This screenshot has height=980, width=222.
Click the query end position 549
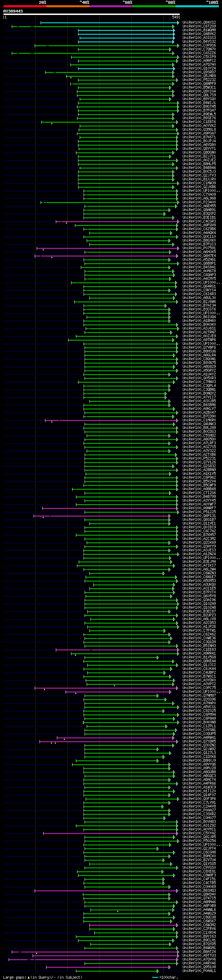click(175, 17)
